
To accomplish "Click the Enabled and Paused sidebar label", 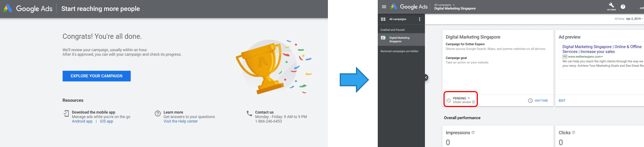I will 393,30.
